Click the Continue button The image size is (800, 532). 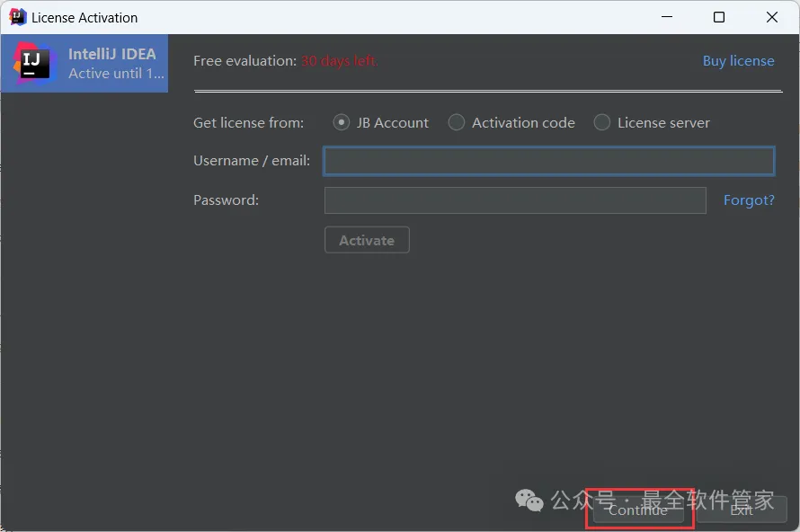638,510
